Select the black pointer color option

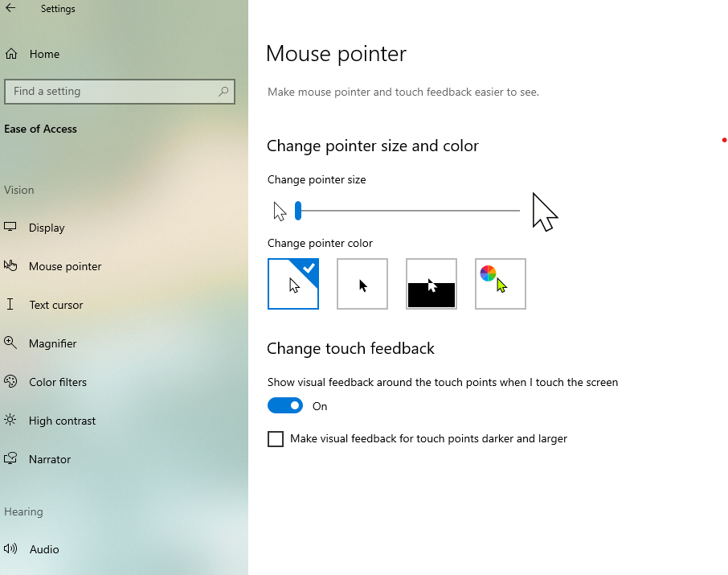tap(362, 284)
